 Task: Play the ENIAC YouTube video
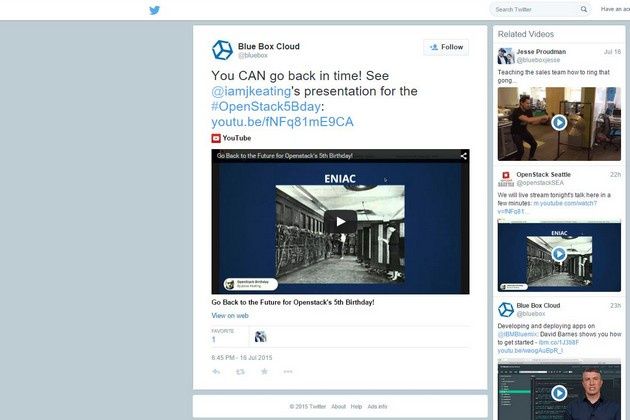coord(340,221)
